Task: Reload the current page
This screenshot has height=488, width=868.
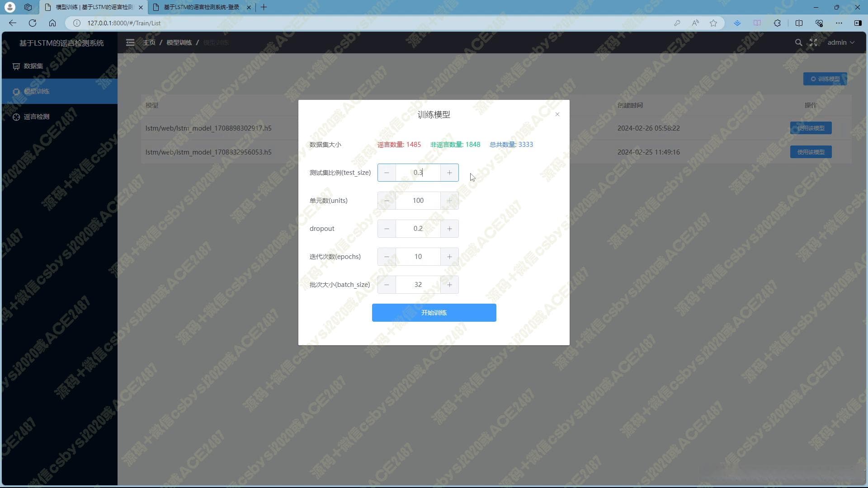Action: coord(33,23)
